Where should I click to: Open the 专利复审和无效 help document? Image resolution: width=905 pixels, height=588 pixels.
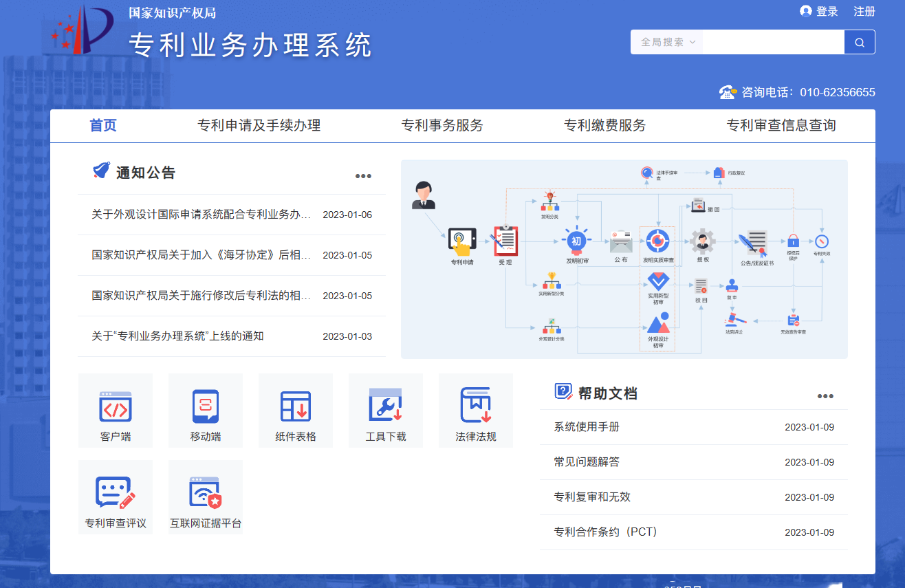(x=592, y=497)
